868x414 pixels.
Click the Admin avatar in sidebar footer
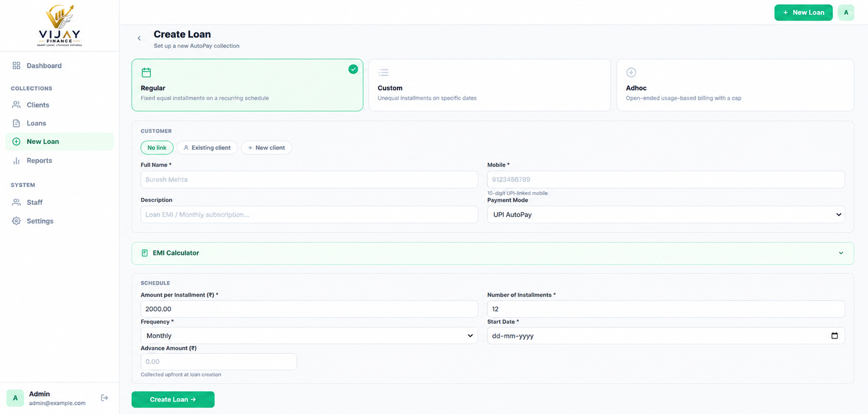click(15, 398)
